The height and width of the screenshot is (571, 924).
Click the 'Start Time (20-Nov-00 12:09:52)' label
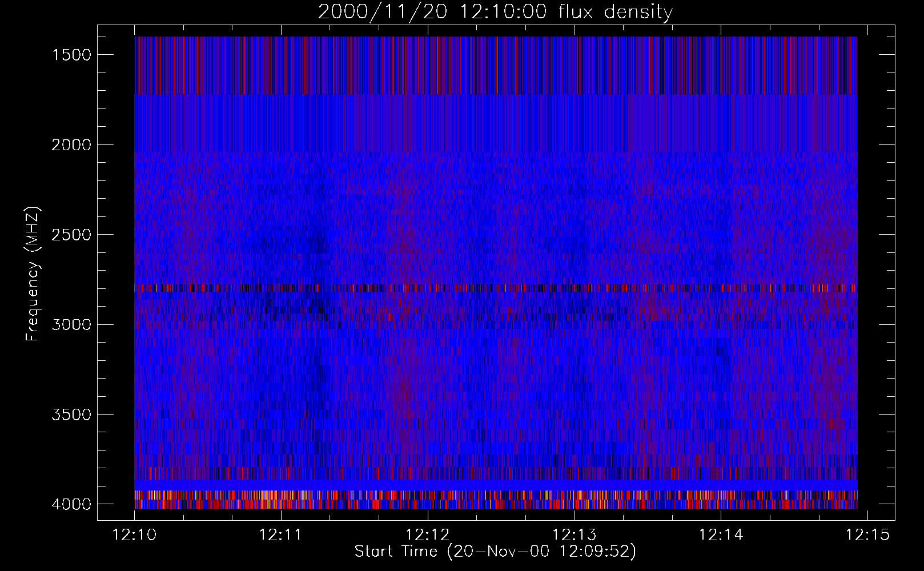pos(495,552)
